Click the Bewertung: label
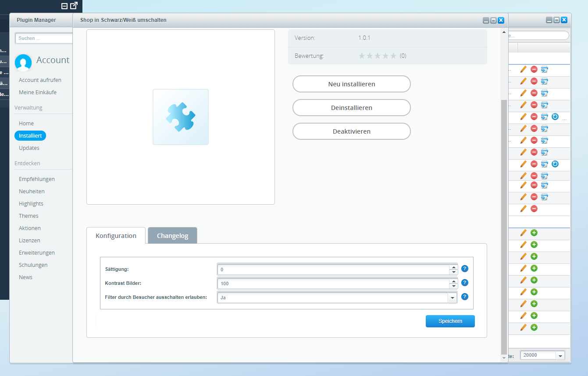 (x=309, y=56)
